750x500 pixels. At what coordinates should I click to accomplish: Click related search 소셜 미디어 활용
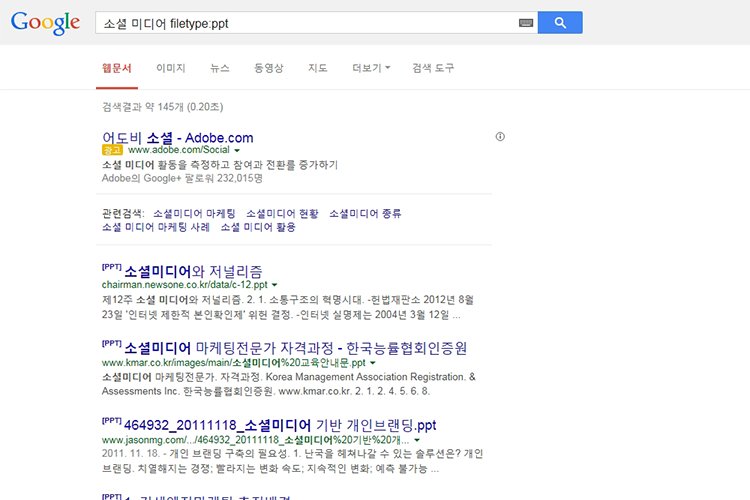coord(258,227)
